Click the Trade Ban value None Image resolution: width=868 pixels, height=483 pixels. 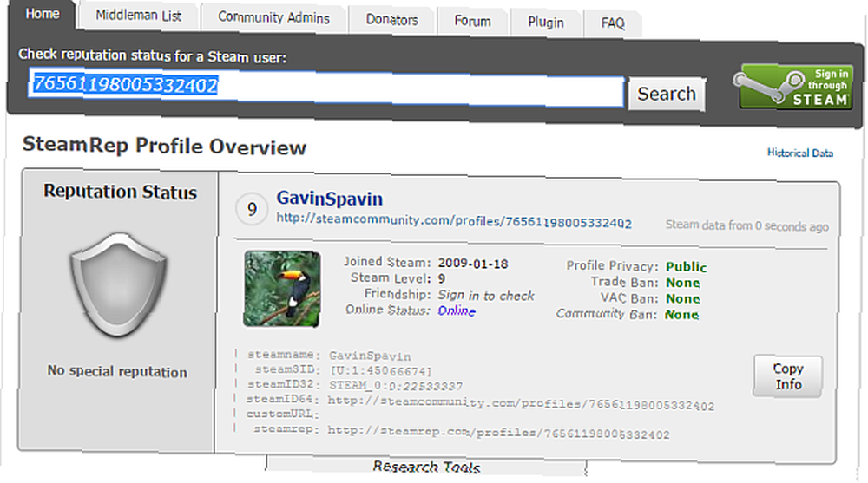[683, 283]
